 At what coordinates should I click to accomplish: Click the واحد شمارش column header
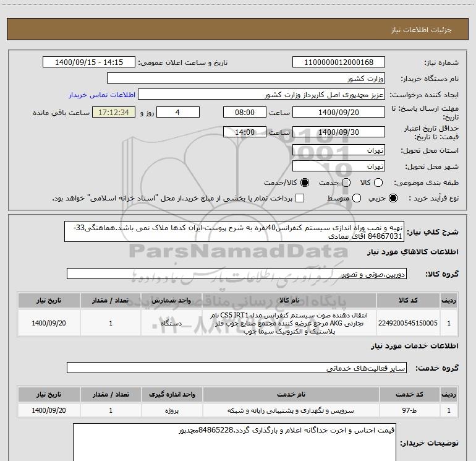171,300
